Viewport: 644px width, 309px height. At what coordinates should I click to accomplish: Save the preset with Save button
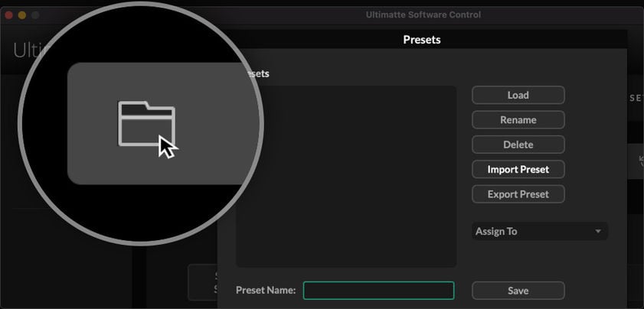518,291
